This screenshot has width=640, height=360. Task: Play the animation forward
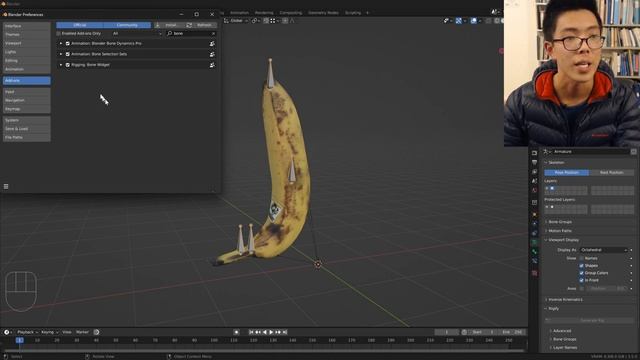pos(271,332)
